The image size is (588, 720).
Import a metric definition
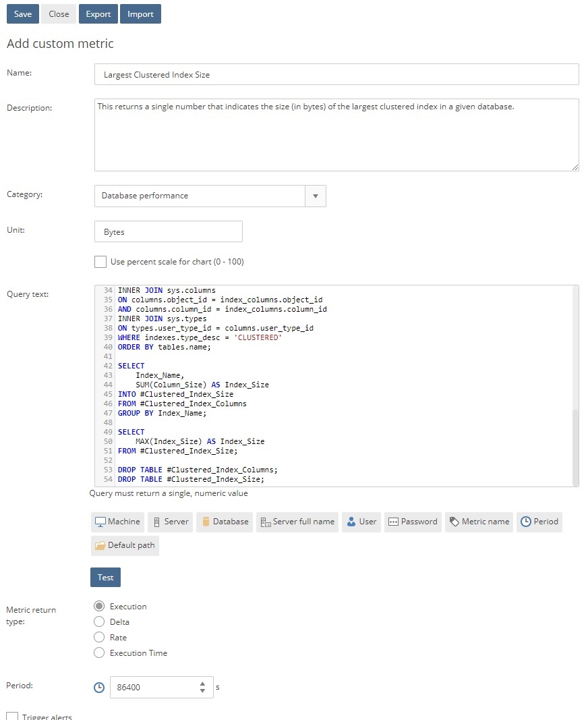(x=140, y=13)
